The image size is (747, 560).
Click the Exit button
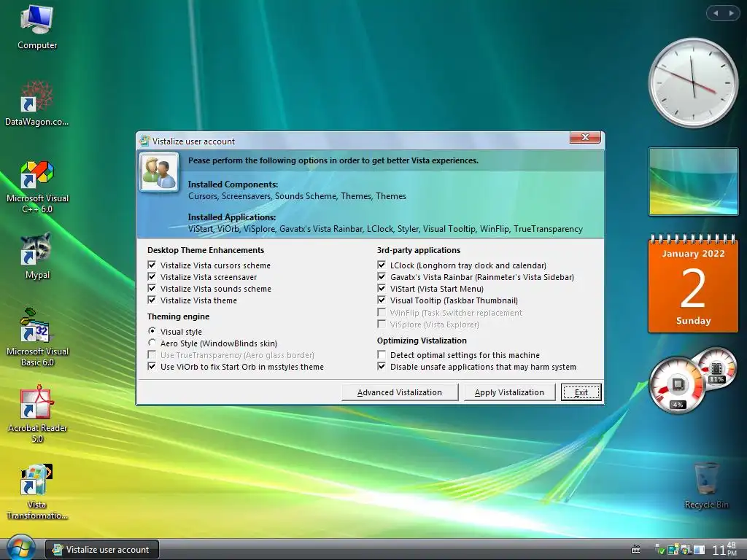pos(581,392)
